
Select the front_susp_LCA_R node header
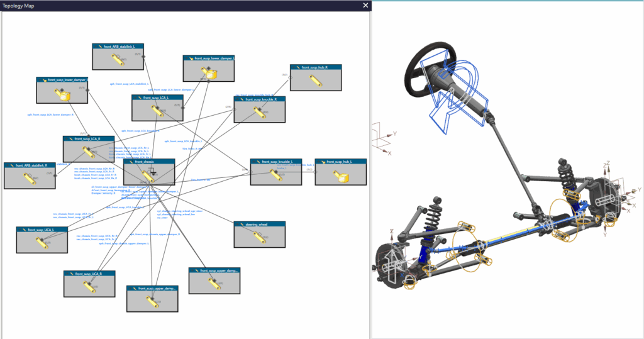coord(89,138)
